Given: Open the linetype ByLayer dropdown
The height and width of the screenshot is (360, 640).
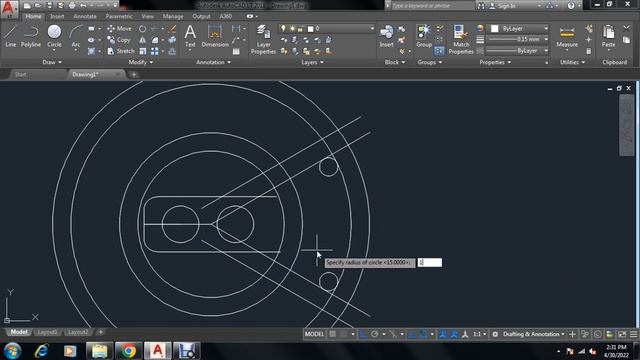Looking at the screenshot, I should click(518, 51).
